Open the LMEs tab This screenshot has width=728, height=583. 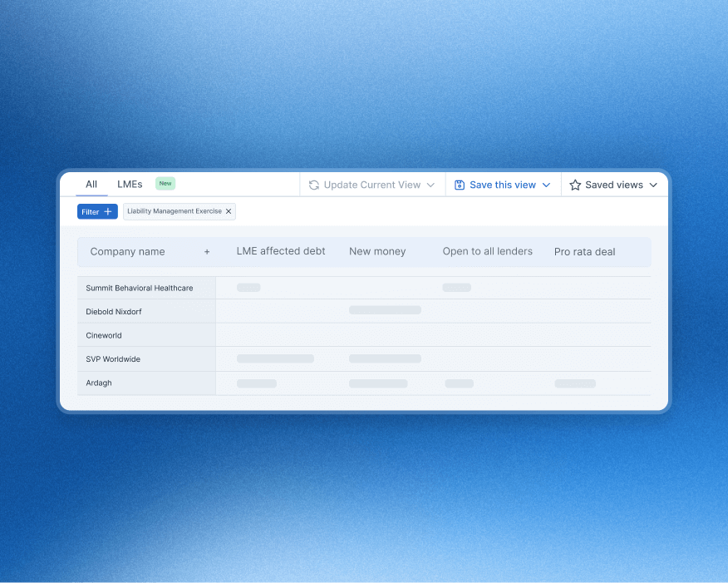[x=130, y=185]
